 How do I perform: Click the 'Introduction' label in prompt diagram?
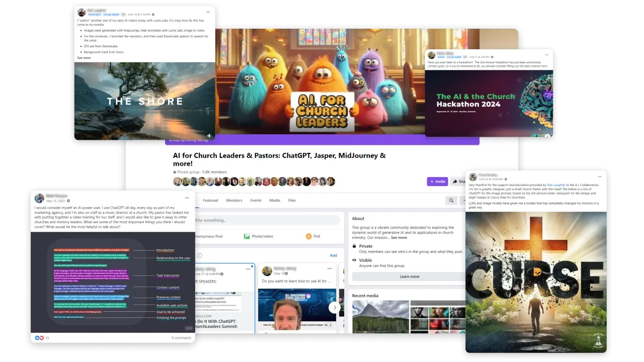pyautogui.click(x=165, y=250)
